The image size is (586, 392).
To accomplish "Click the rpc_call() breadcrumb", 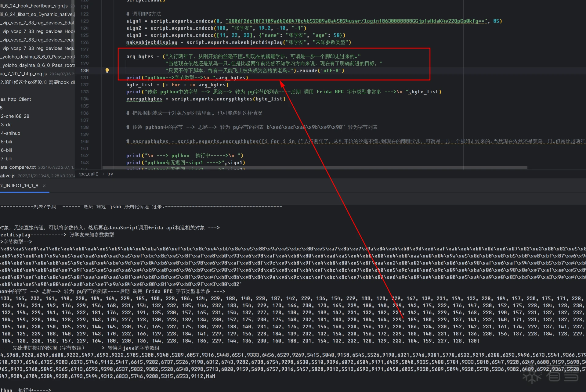I will tap(88, 174).
